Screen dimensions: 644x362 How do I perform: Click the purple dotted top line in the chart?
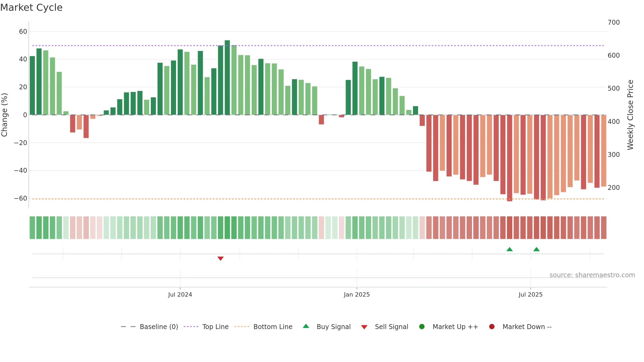tap(318, 46)
